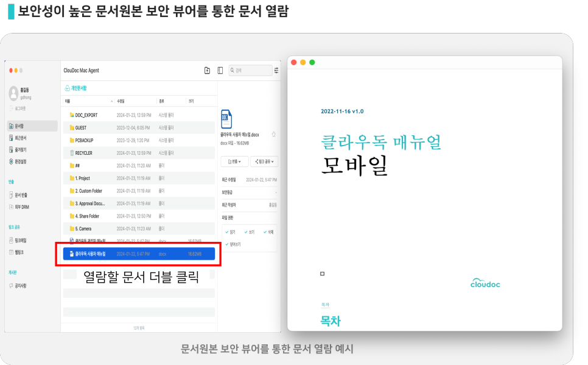Select 문서 반출 in the sidebar
This screenshot has height=365, width=588.
(18, 195)
